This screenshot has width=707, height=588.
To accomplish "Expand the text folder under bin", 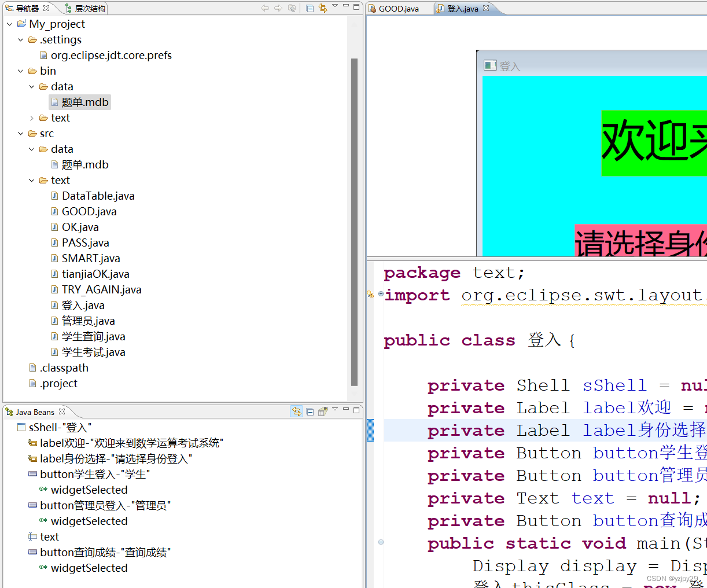I will pos(32,117).
